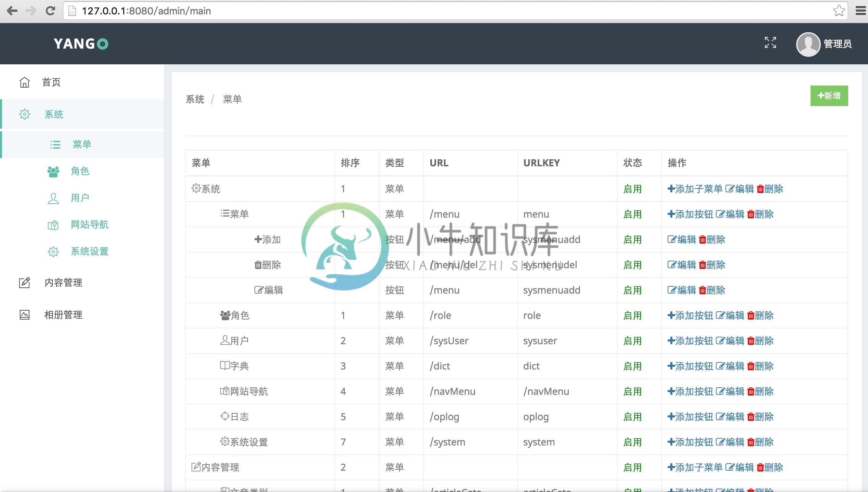The width and height of the screenshot is (868, 492).
Task: Click the person icon beside 用户 in sidebar
Action: [53, 198]
